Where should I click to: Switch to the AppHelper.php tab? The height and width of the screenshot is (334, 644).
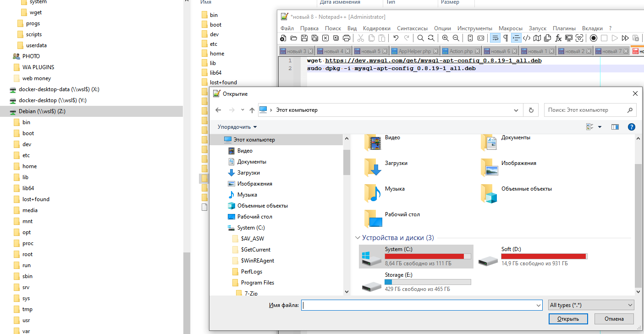click(x=415, y=51)
